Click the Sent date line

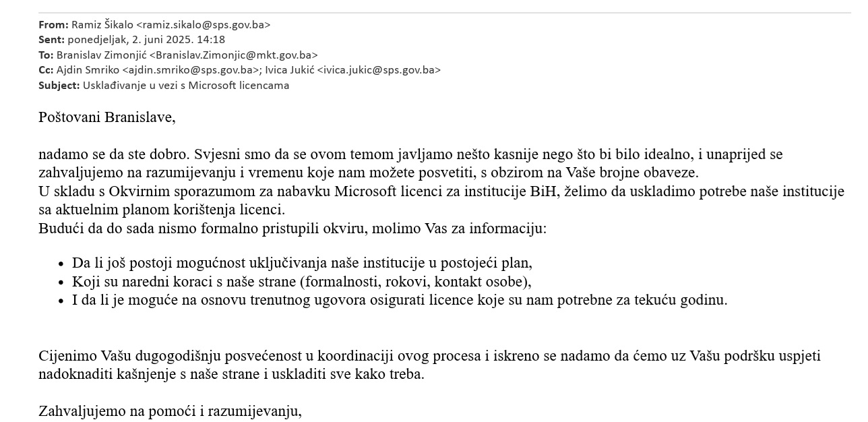[x=131, y=40]
